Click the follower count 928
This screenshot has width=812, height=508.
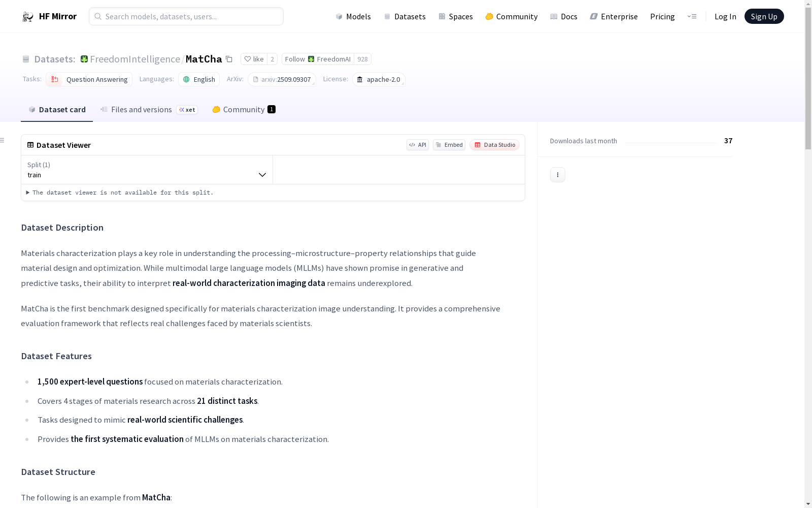point(362,59)
